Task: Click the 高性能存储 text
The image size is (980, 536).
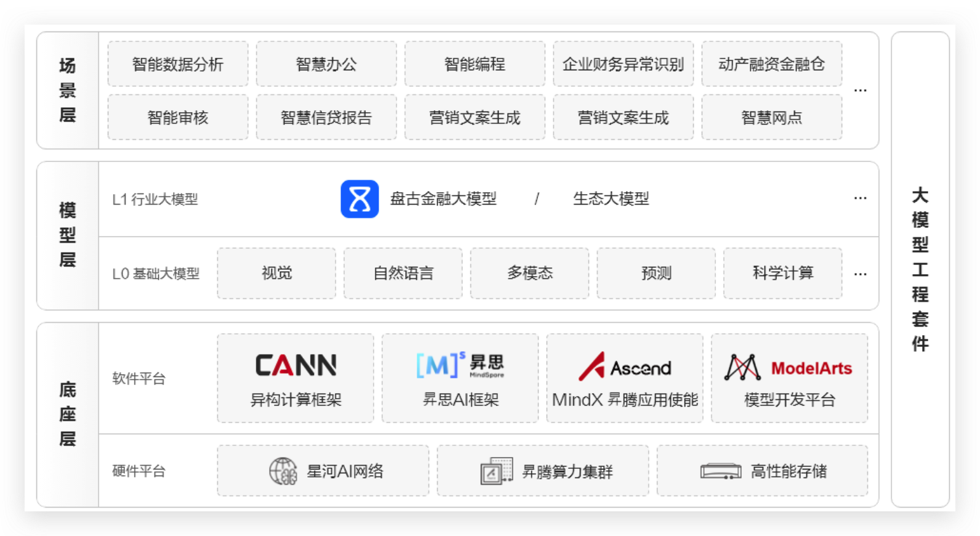Action: click(789, 471)
